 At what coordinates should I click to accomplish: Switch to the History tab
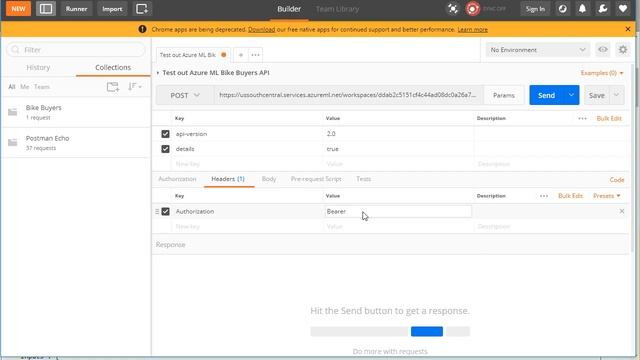(38, 67)
